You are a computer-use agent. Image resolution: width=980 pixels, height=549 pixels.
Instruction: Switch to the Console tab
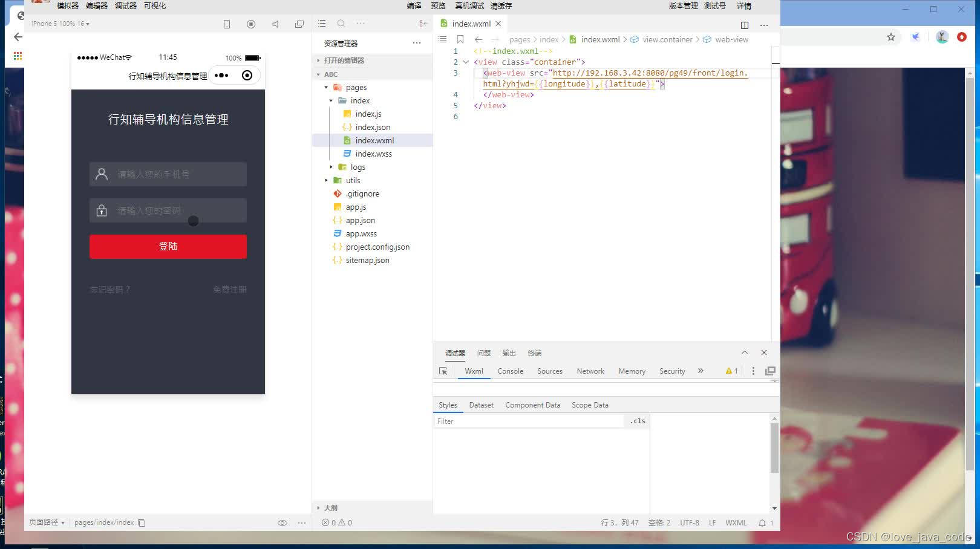(510, 371)
